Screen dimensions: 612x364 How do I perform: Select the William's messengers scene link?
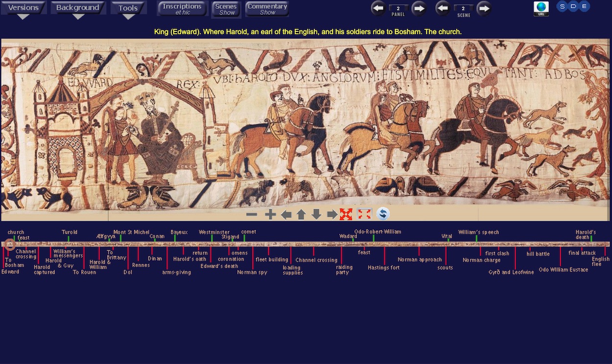(68, 253)
